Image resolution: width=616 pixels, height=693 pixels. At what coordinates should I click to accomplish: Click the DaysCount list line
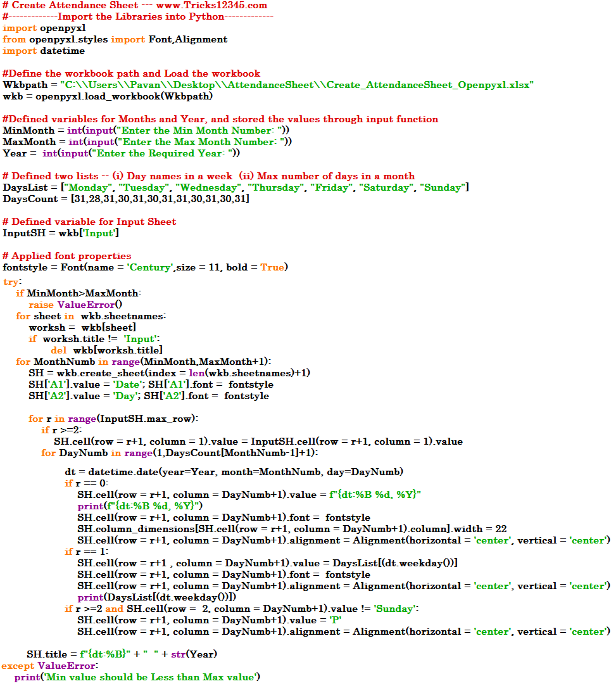pyautogui.click(x=126, y=199)
